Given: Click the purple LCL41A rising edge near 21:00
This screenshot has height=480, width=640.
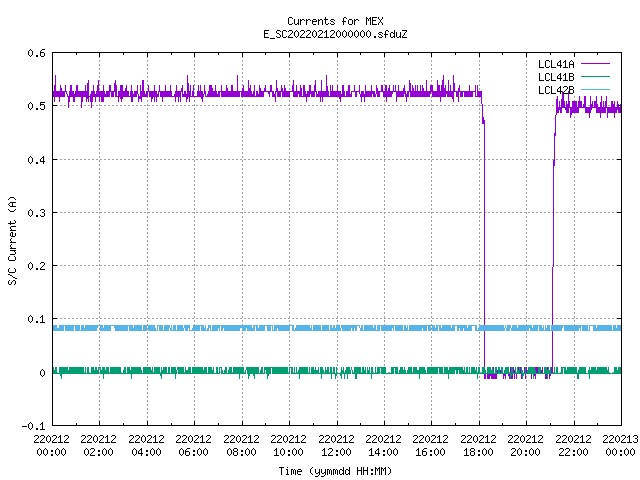Looking at the screenshot, I should click(553, 245).
